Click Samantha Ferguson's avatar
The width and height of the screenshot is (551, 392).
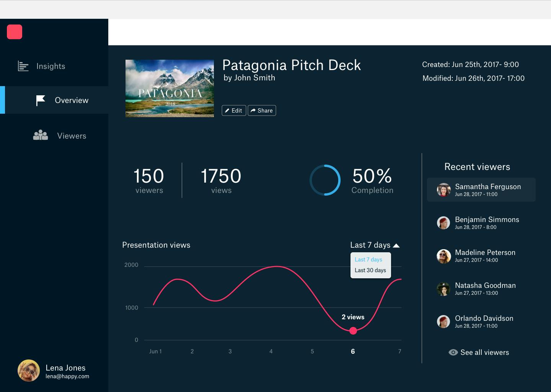pyautogui.click(x=444, y=190)
